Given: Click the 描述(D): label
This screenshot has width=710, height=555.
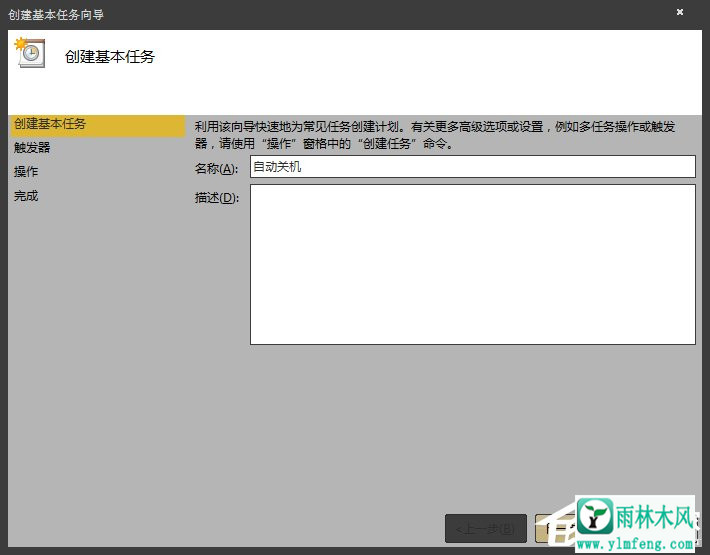Looking at the screenshot, I should (x=216, y=198).
